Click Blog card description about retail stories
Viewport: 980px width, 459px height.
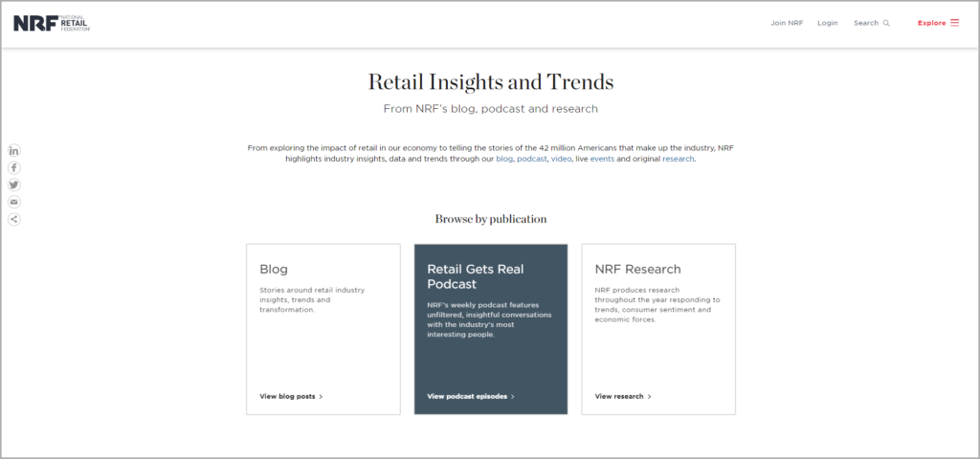pyautogui.click(x=313, y=299)
